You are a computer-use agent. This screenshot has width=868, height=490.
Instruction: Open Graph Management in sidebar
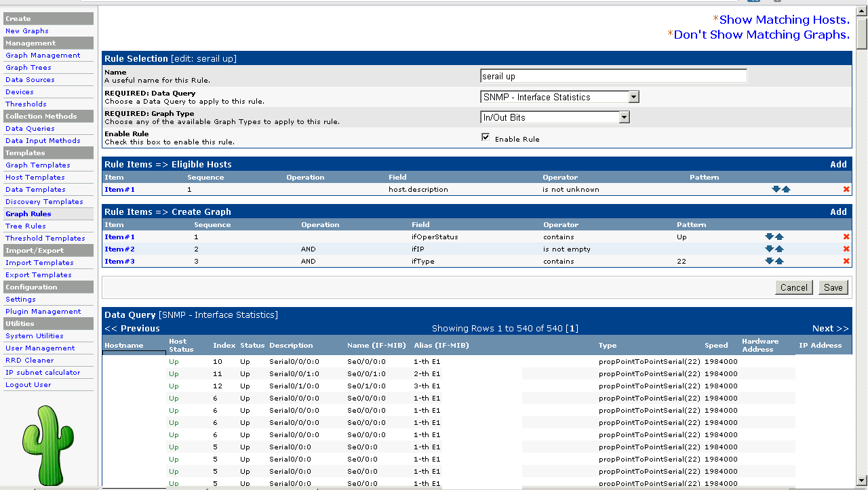tap(43, 56)
